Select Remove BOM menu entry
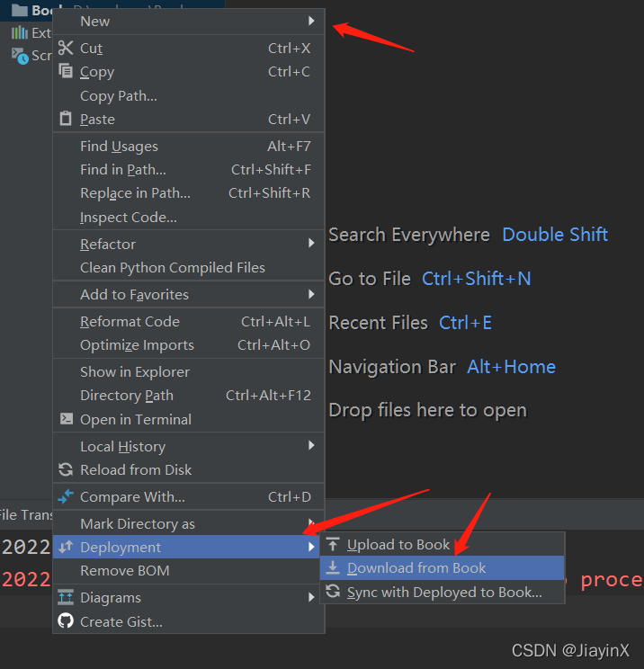The image size is (644, 669). [189, 570]
